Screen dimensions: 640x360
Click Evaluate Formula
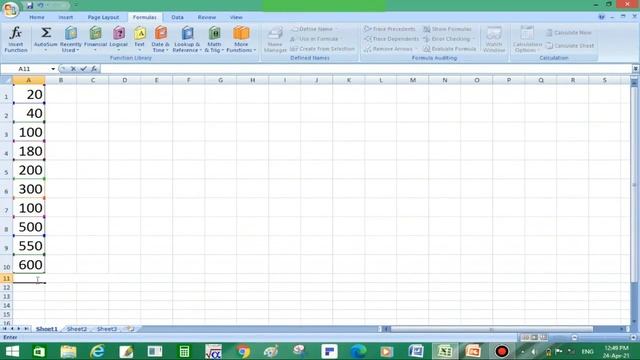coord(450,49)
